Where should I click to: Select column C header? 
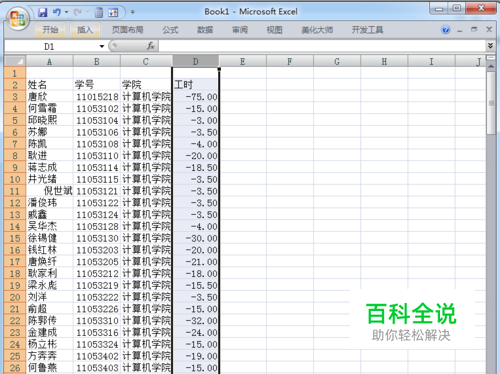pos(146,61)
